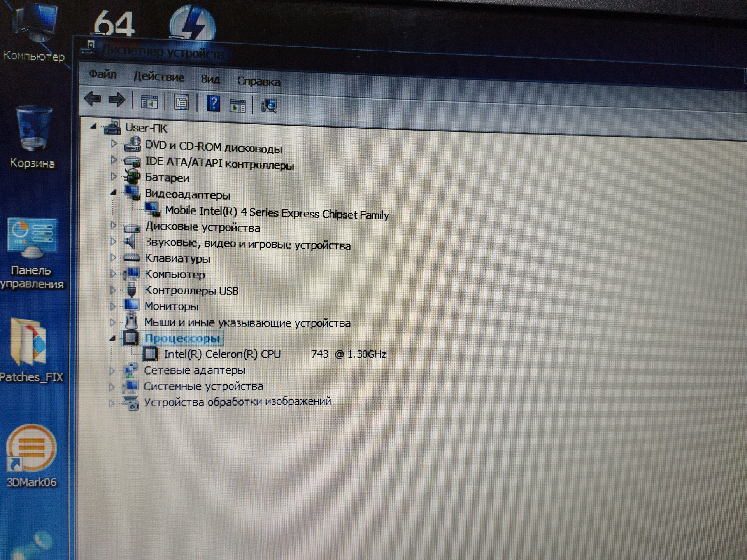The width and height of the screenshot is (747, 560).
Task: Open the Properties toolbar icon
Action: click(181, 103)
